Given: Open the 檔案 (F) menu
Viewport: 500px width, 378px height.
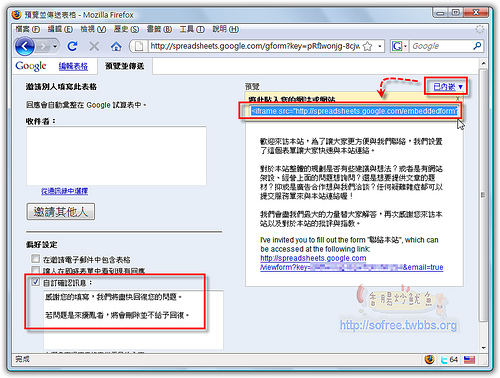Looking at the screenshot, I should point(28,29).
